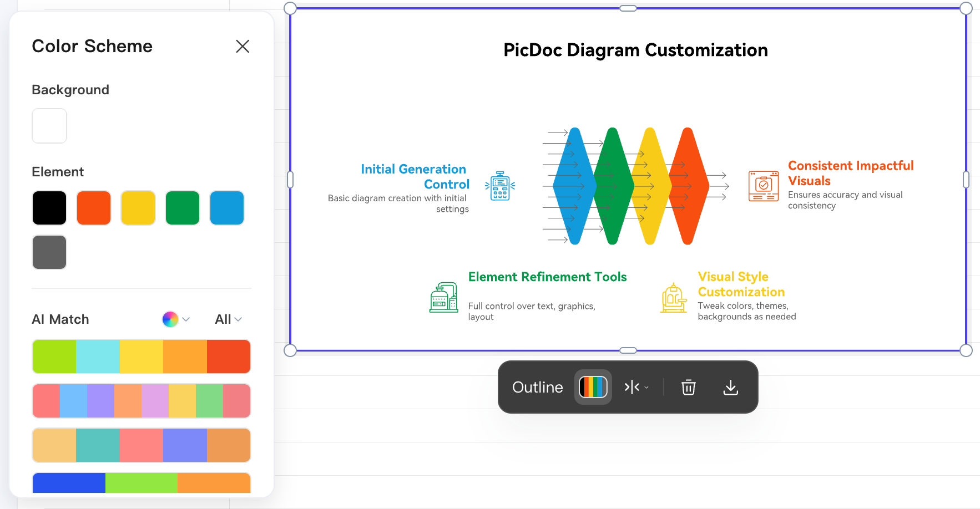Viewport: 980px width, 509px height.
Task: Select text 'Basic diagram creation with initial settings'
Action: pyautogui.click(x=398, y=203)
